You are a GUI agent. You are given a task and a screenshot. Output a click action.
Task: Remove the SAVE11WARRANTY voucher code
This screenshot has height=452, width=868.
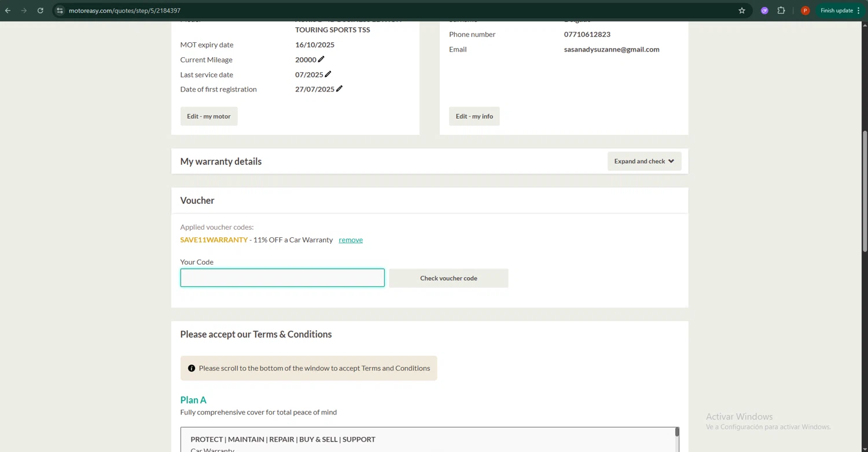pyautogui.click(x=351, y=240)
